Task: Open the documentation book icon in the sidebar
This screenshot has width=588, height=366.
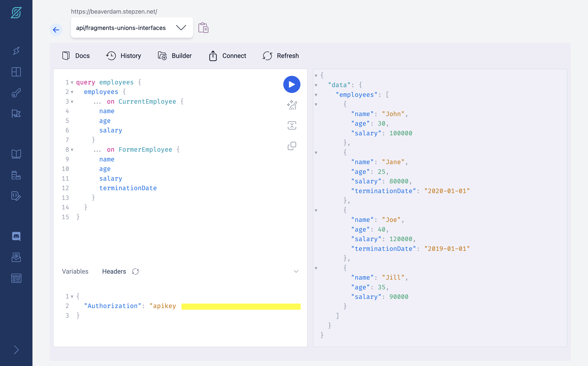Action: [16, 154]
